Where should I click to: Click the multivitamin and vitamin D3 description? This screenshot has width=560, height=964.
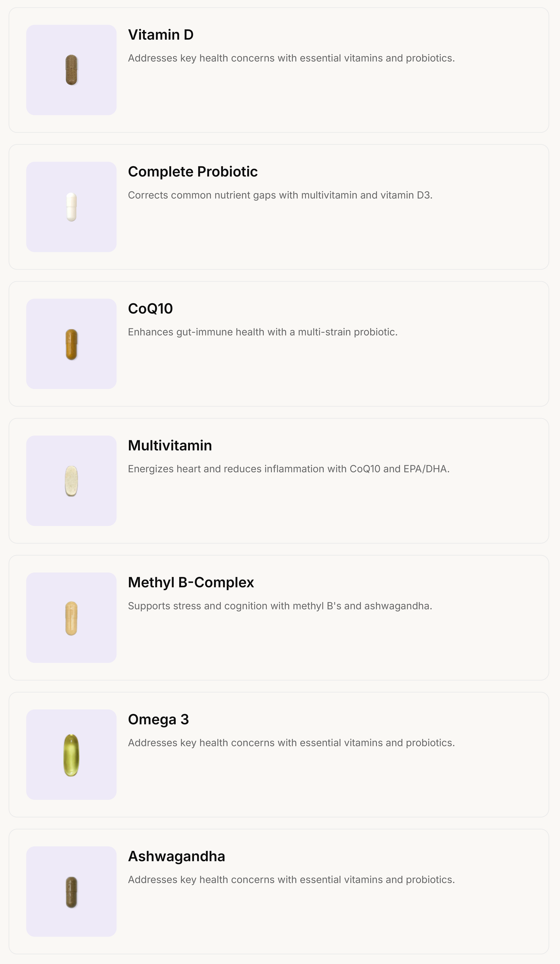click(x=280, y=195)
